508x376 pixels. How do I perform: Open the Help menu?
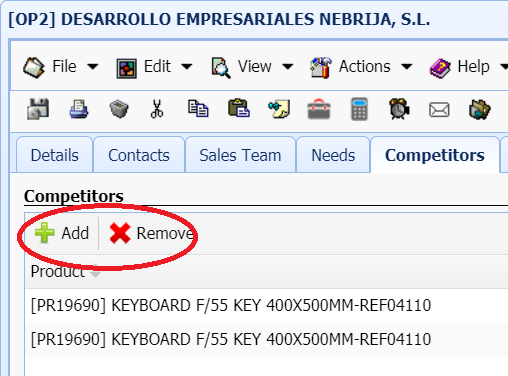click(x=468, y=67)
